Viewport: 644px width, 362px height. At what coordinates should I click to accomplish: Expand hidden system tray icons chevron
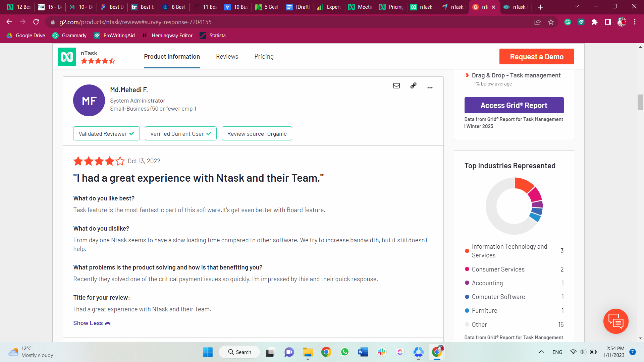541,352
